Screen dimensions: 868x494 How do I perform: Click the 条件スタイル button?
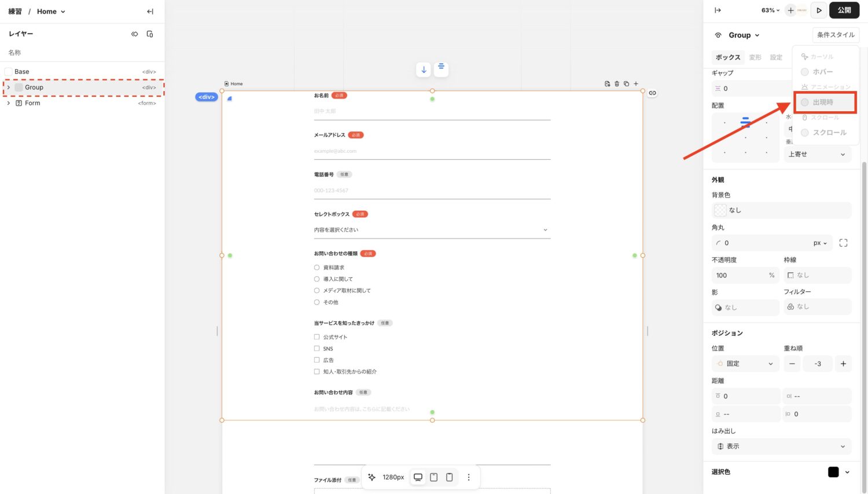(835, 35)
